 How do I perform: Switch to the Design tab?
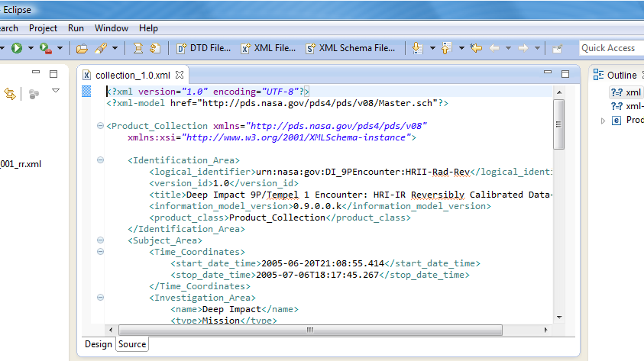98,344
